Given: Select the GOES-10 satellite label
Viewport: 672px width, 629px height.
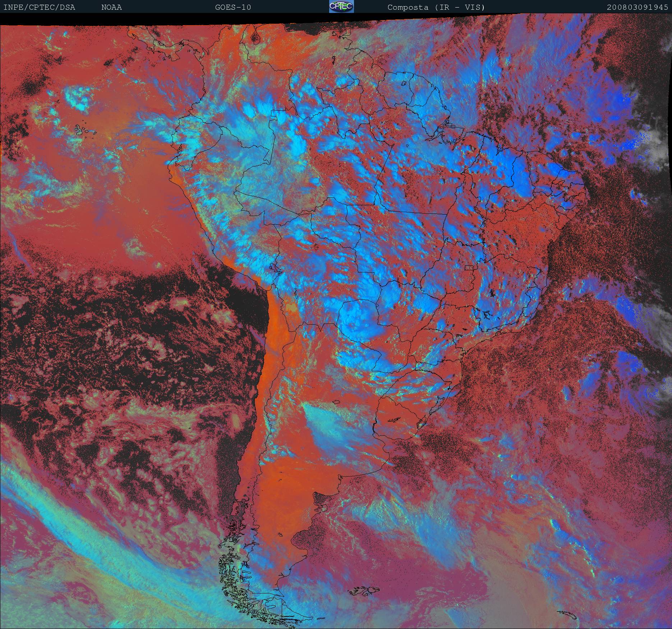Looking at the screenshot, I should [x=233, y=7].
